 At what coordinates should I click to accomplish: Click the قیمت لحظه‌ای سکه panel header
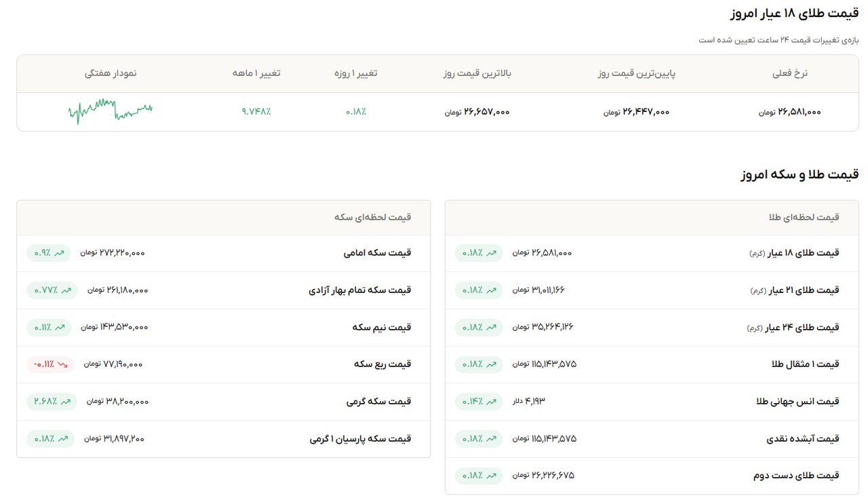coord(373,217)
